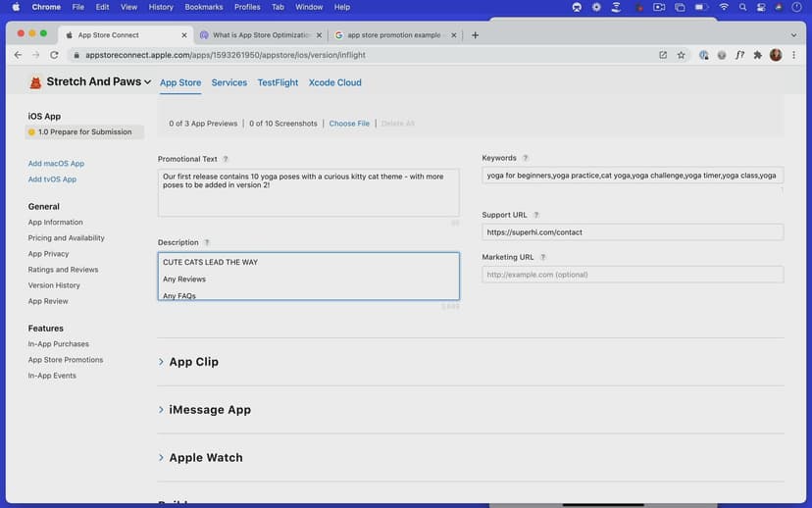
Task: Click the Promotional Text help icon
Action: pos(226,159)
